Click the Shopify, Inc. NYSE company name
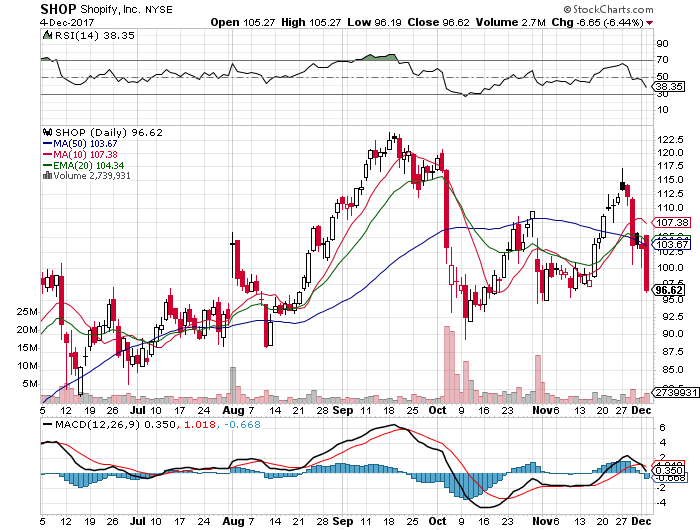700x530 pixels. click(126, 9)
